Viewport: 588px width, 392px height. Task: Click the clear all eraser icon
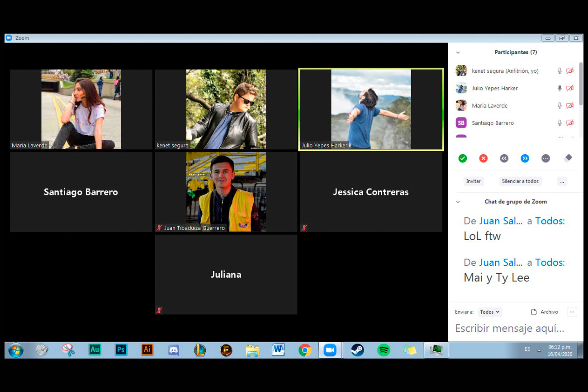click(568, 158)
